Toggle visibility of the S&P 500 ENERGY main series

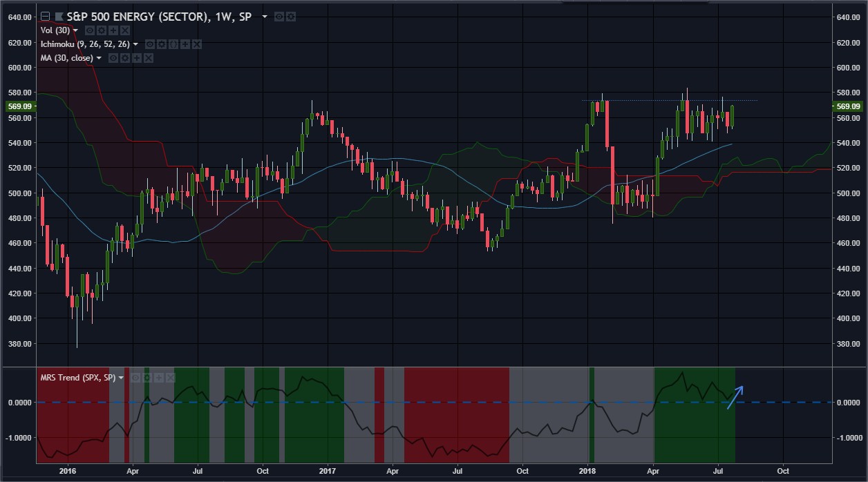coord(279,17)
